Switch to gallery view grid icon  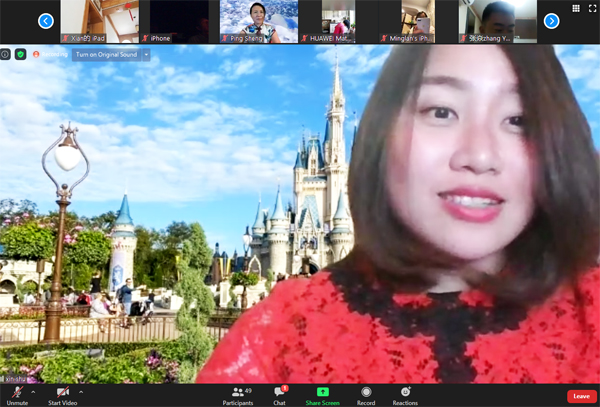point(576,9)
